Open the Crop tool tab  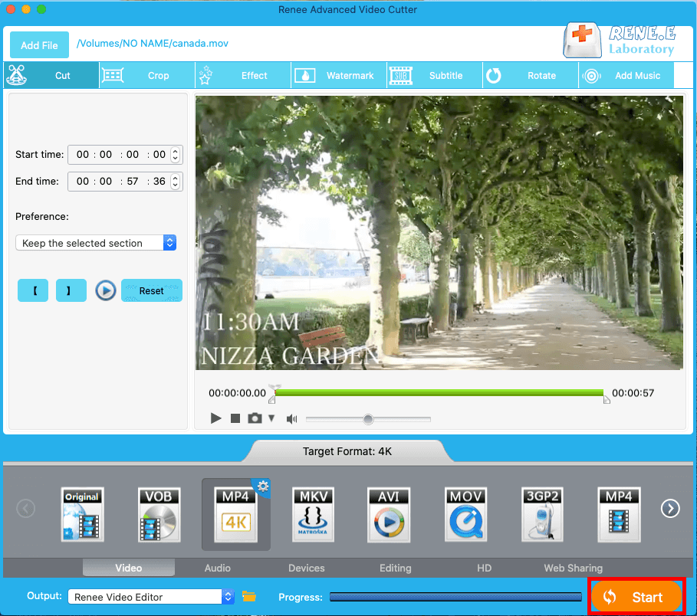(x=147, y=76)
